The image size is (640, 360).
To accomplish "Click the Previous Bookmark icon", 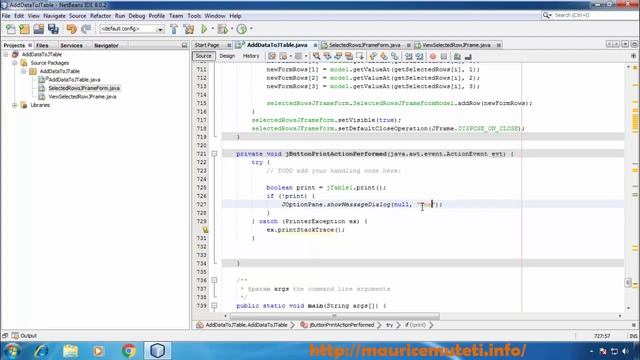I will pos(373,56).
